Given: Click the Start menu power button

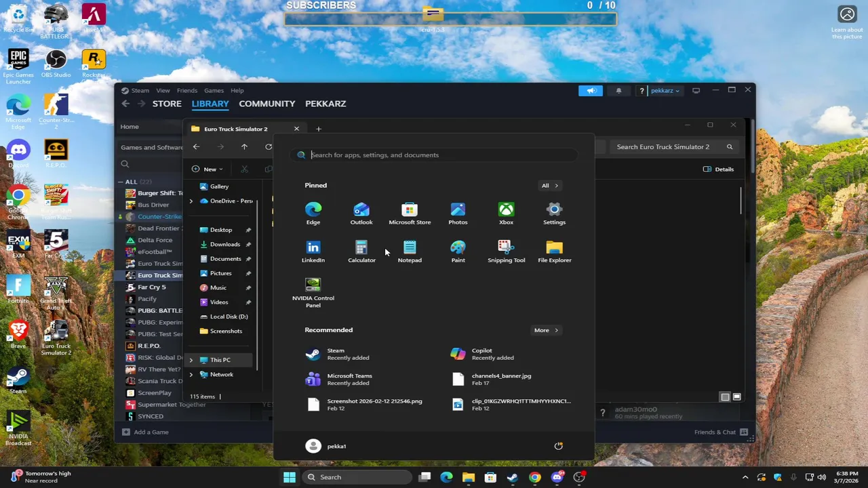Looking at the screenshot, I should coord(558,446).
